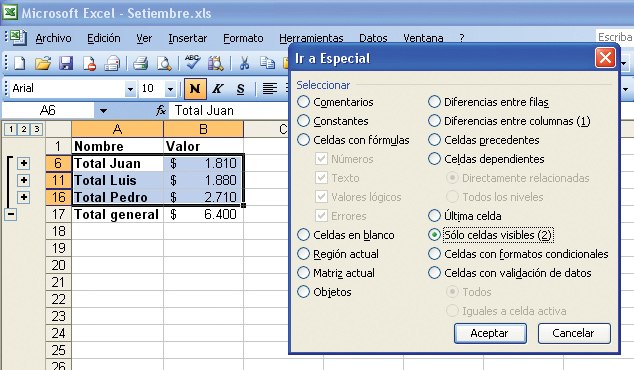Send workbook by e-mail toolbar icon
This screenshot has height=370, width=634.
tap(112, 63)
